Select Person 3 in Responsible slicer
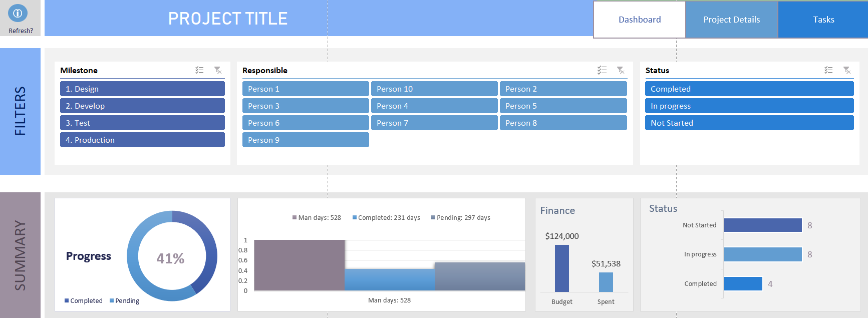This screenshot has height=318, width=868. [306, 106]
